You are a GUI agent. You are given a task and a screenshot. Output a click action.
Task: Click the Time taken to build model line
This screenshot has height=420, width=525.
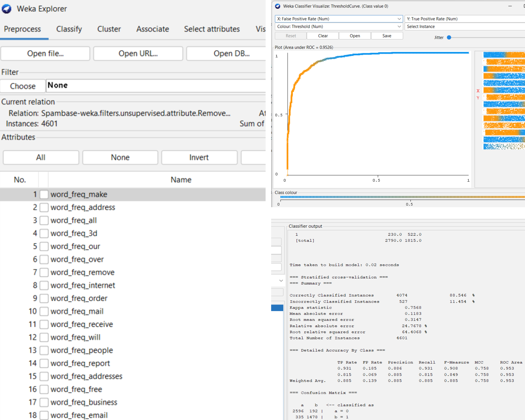tap(344, 265)
